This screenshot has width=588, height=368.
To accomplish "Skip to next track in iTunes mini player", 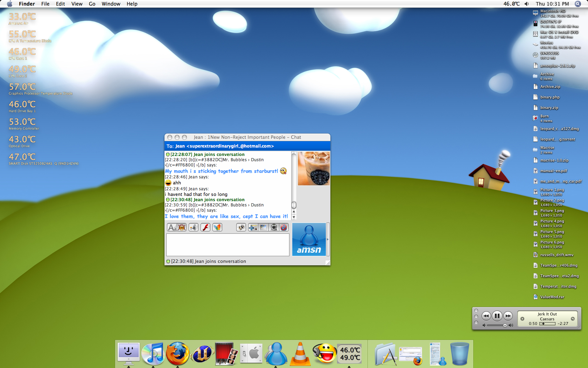I will tap(508, 316).
